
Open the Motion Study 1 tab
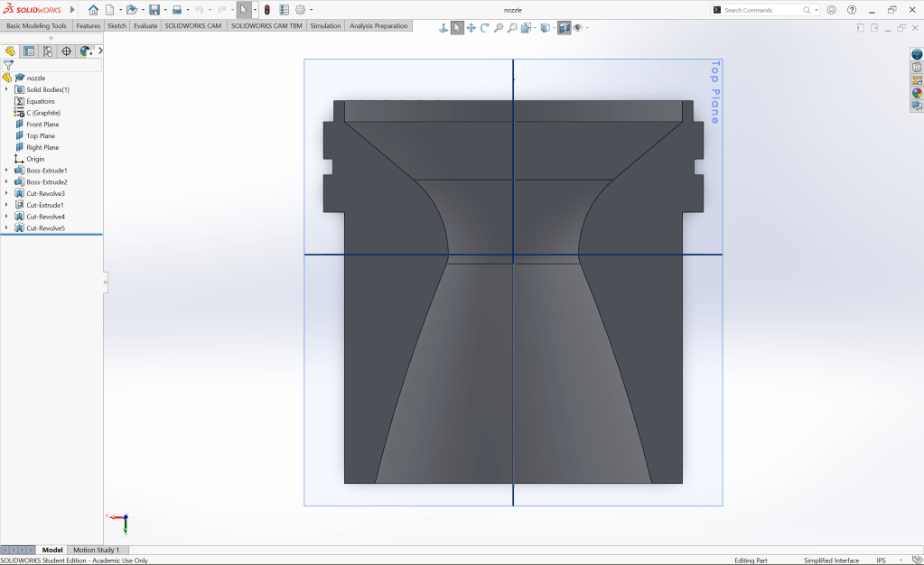pyautogui.click(x=96, y=550)
